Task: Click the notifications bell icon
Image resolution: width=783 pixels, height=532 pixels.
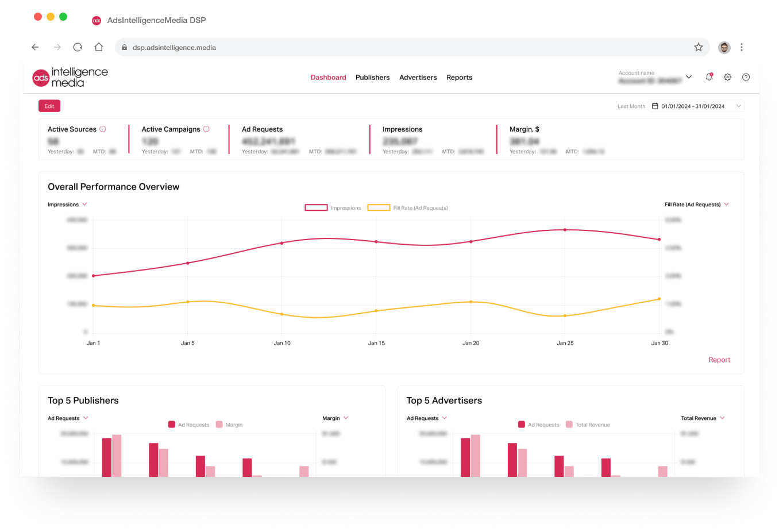Action: pyautogui.click(x=709, y=77)
